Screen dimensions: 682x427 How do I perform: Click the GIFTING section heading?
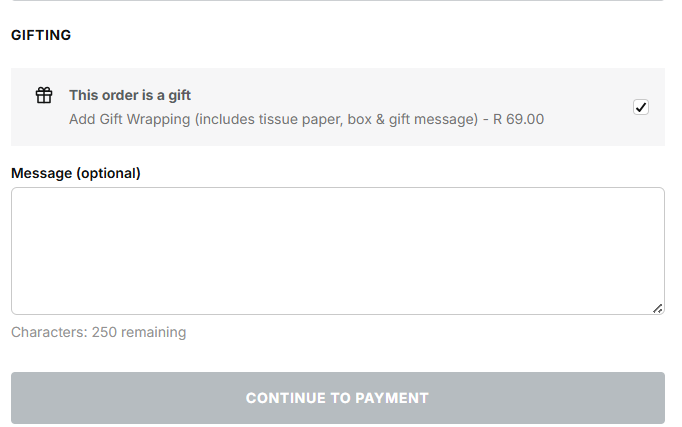coord(41,35)
